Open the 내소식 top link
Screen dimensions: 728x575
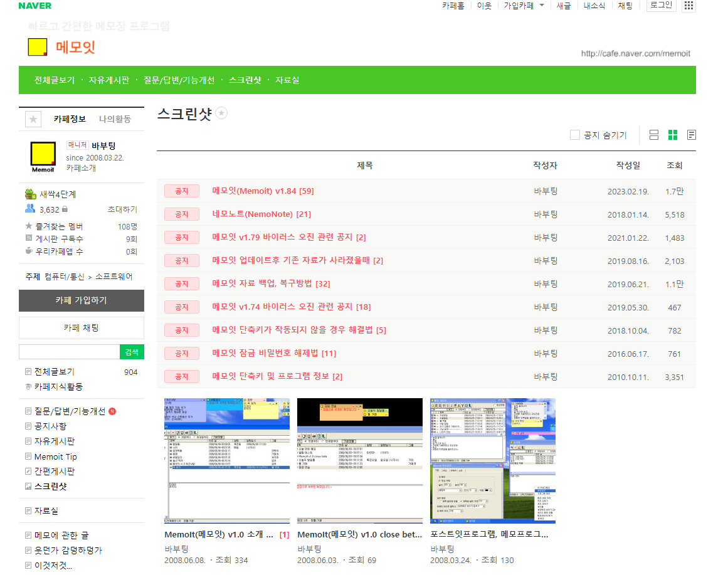pos(594,6)
